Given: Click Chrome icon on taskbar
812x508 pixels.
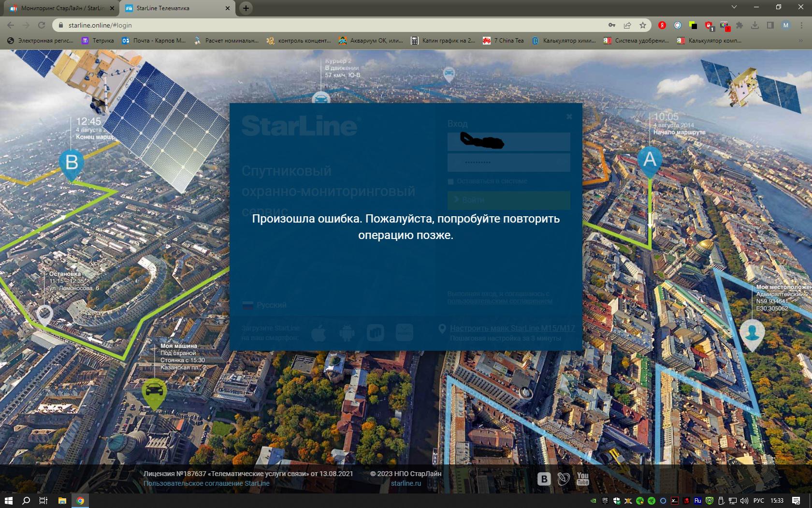Looking at the screenshot, I should pos(81,501).
